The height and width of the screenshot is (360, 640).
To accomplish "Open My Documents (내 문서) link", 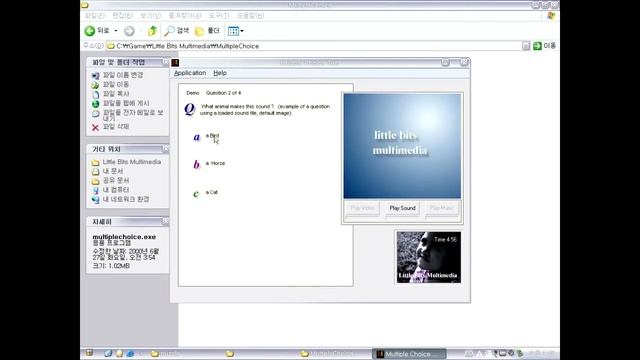I will pos(112,171).
